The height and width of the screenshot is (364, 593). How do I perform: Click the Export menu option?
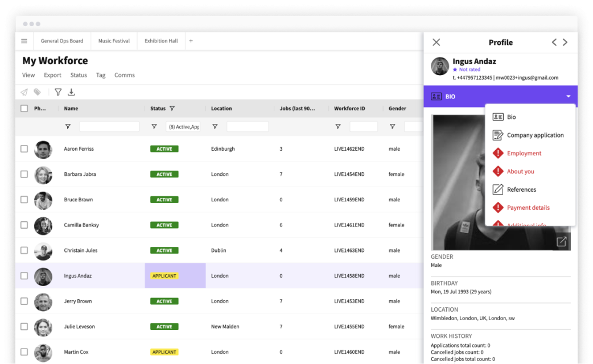point(52,75)
